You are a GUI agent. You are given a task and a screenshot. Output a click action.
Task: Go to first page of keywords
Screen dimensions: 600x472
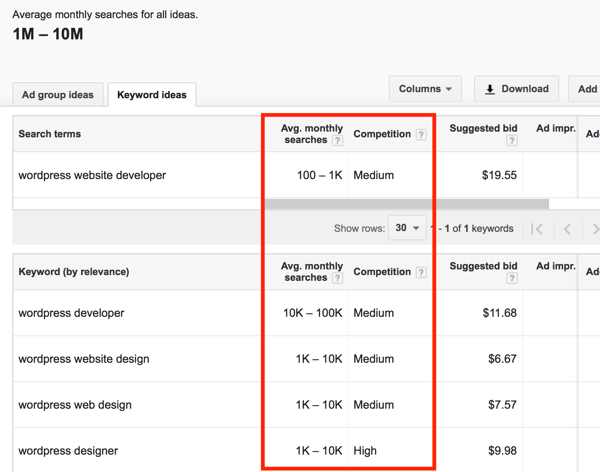click(x=537, y=229)
